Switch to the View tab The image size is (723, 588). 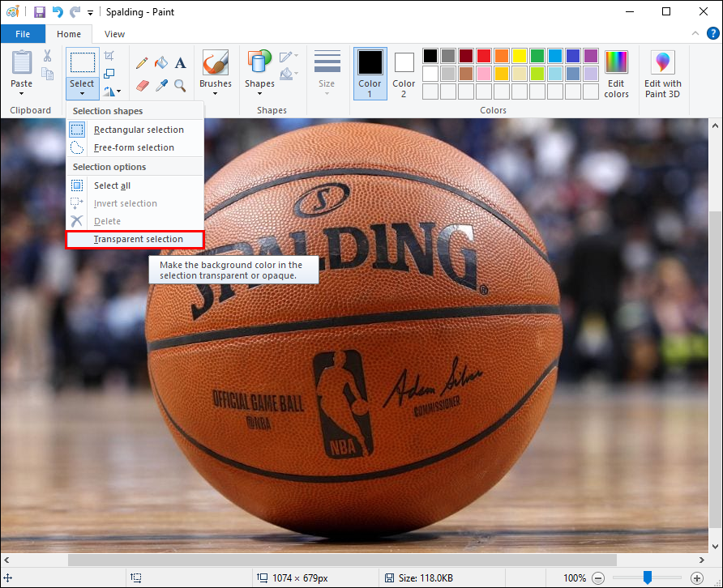[x=114, y=34]
